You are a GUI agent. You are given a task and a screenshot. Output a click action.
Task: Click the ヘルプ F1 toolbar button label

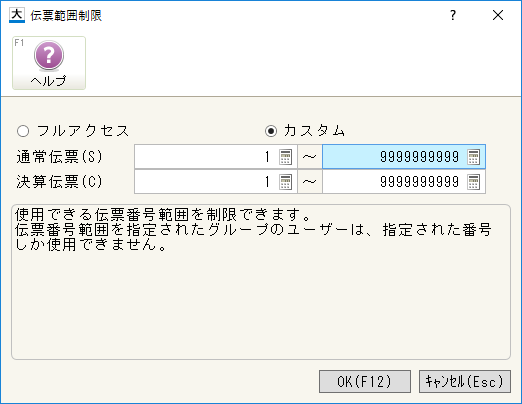coord(49,81)
